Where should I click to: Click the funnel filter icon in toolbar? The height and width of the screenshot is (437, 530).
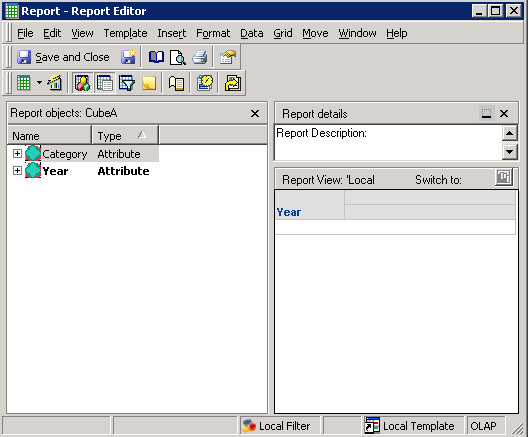pos(127,83)
